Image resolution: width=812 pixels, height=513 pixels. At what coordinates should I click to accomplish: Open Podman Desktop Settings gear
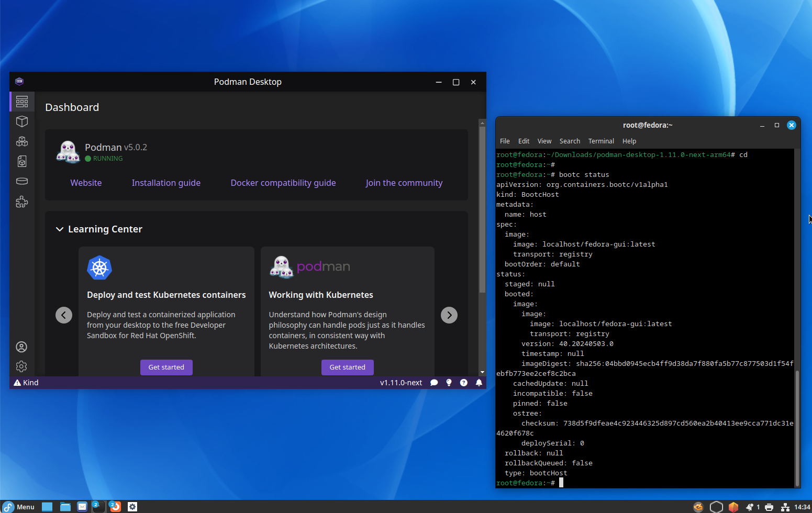coord(21,366)
